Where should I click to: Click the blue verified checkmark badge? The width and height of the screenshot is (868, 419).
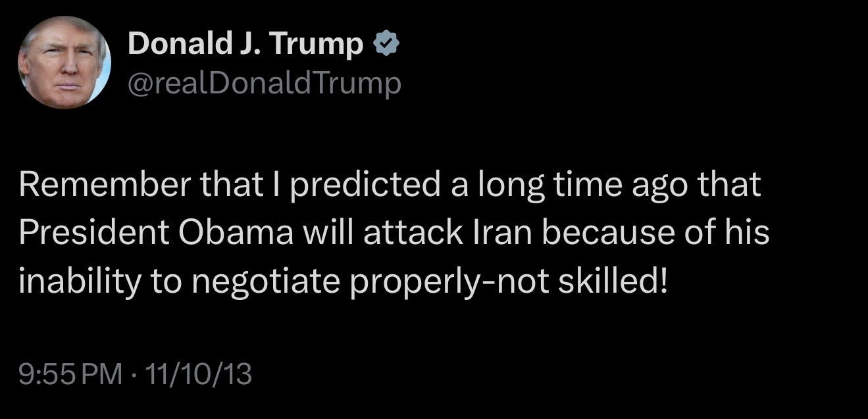[x=385, y=44]
